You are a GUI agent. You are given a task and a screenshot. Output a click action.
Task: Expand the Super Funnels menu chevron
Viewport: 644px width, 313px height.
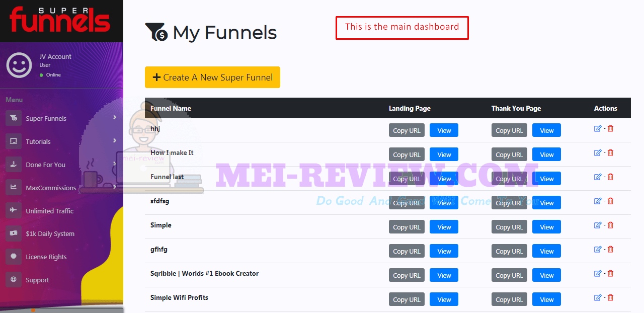pos(115,117)
